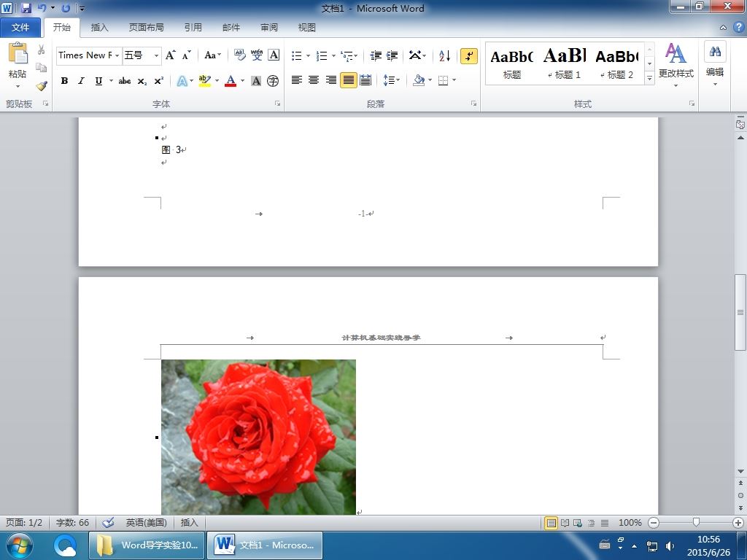Viewport: 747px width, 560px height.
Task: Align text right
Action: (331, 80)
